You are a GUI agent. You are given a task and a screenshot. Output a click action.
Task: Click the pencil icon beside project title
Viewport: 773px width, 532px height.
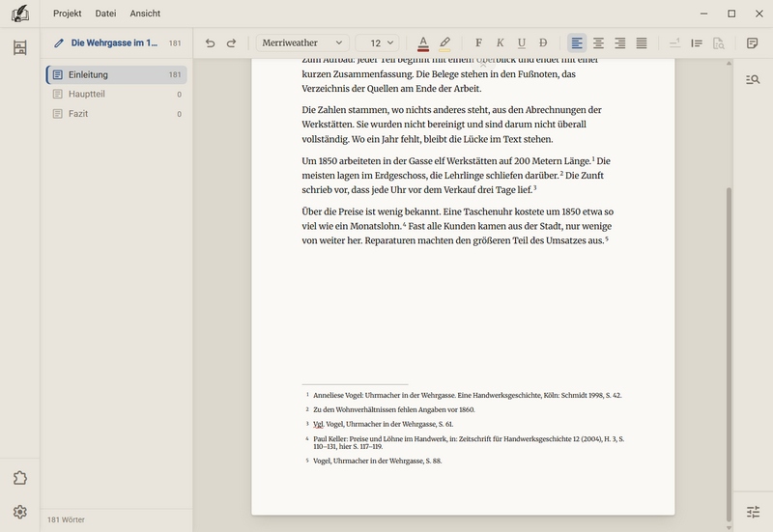coord(59,42)
